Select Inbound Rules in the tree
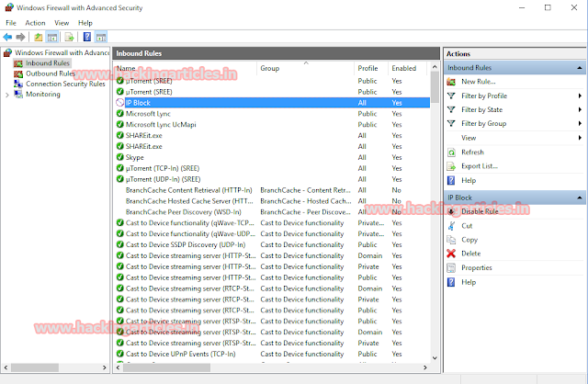 tap(48, 63)
